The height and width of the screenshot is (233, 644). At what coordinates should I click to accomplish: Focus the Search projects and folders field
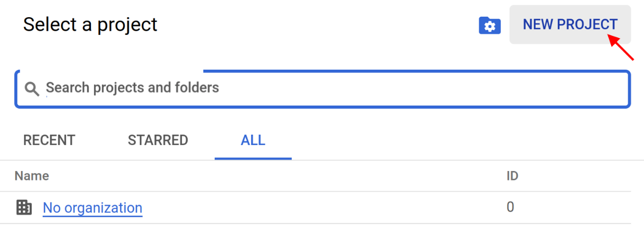point(312,88)
